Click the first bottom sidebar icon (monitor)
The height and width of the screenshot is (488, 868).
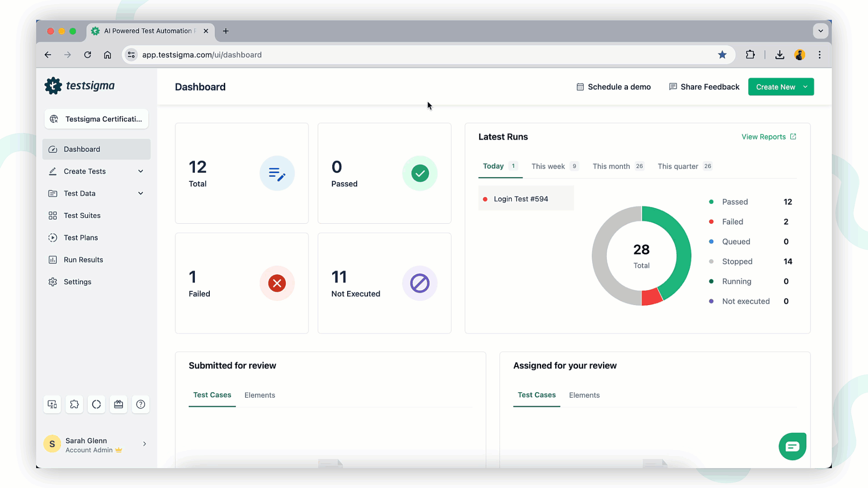[52, 404]
